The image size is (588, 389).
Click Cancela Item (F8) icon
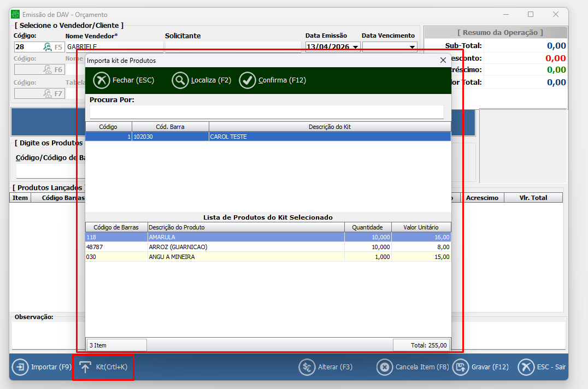(385, 367)
